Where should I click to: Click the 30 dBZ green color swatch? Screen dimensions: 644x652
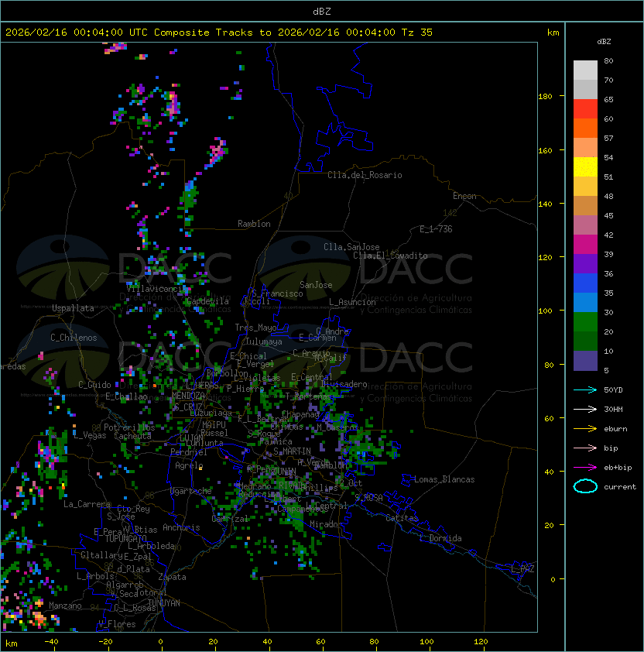pyautogui.click(x=585, y=321)
